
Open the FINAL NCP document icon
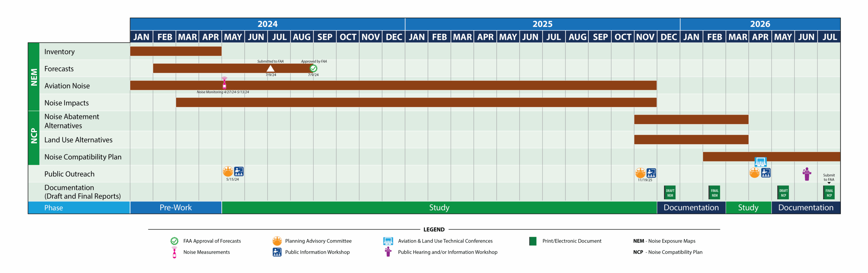[829, 193]
